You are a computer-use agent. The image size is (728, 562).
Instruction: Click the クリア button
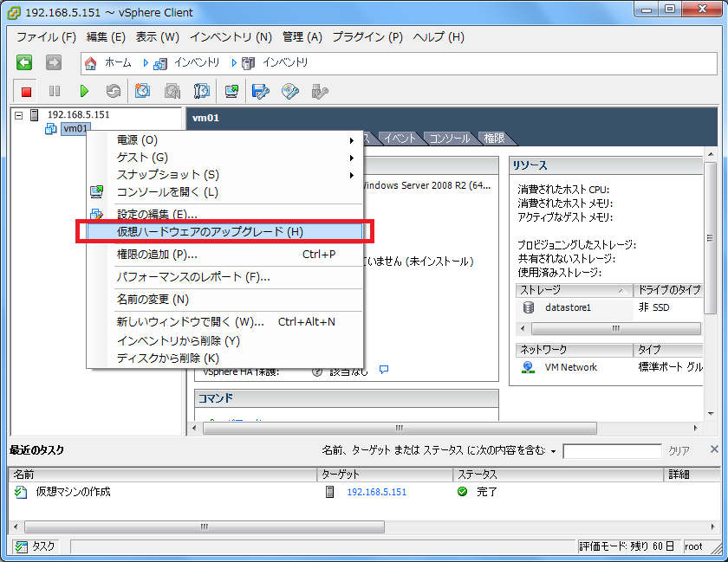[x=679, y=450]
